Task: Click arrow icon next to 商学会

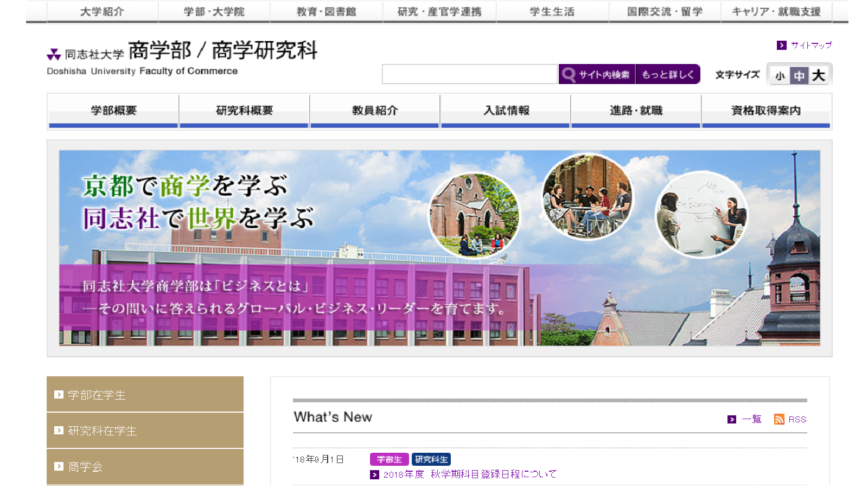Action: coord(59,466)
